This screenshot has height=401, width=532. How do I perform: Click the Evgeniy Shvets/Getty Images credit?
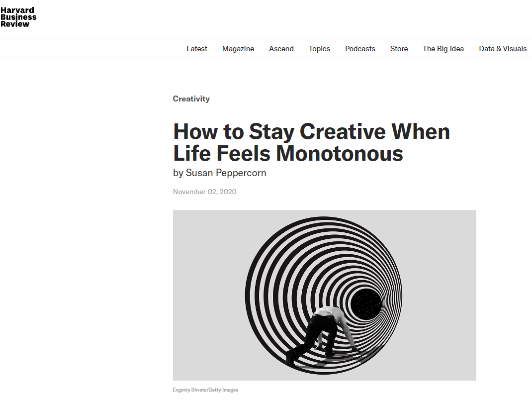(x=205, y=390)
